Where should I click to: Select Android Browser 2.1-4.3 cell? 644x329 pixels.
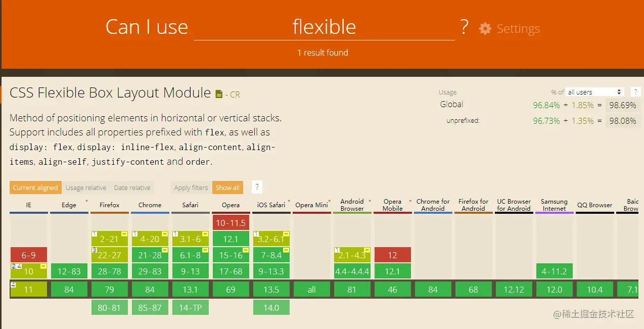tap(352, 255)
